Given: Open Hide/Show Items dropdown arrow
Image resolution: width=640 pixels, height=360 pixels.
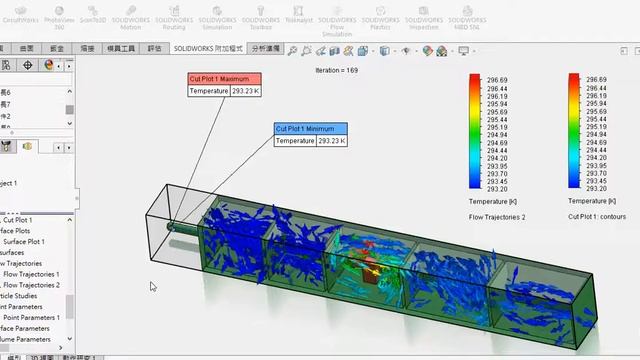Looking at the screenshot, I should [x=416, y=51].
